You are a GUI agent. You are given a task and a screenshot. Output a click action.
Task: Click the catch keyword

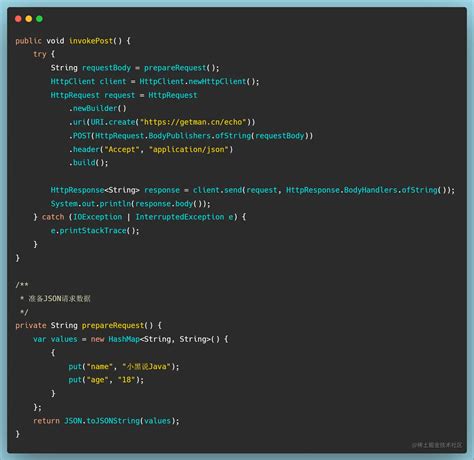[53, 217]
